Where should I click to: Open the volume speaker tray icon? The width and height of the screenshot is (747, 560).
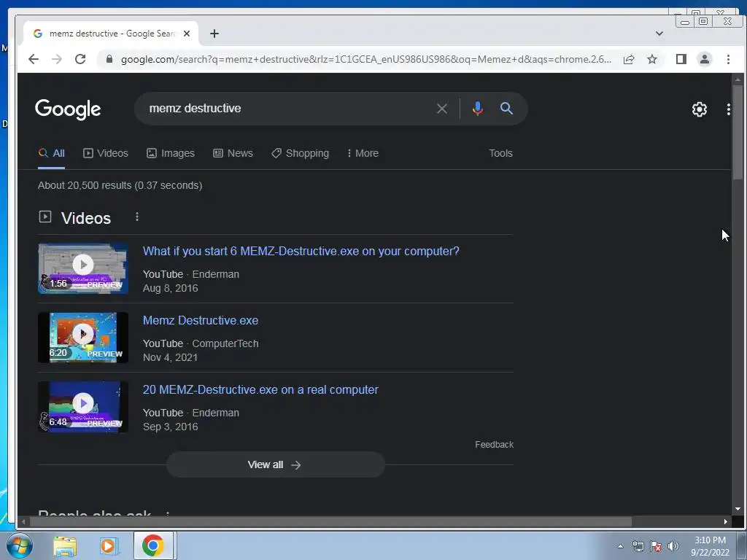(673, 546)
